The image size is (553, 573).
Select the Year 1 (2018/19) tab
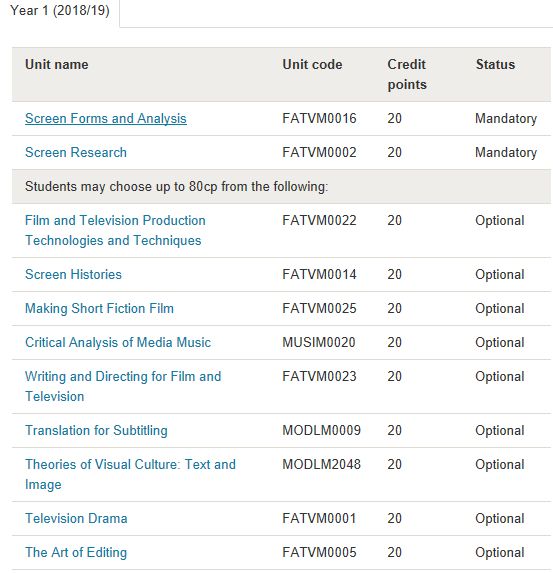[x=60, y=11]
